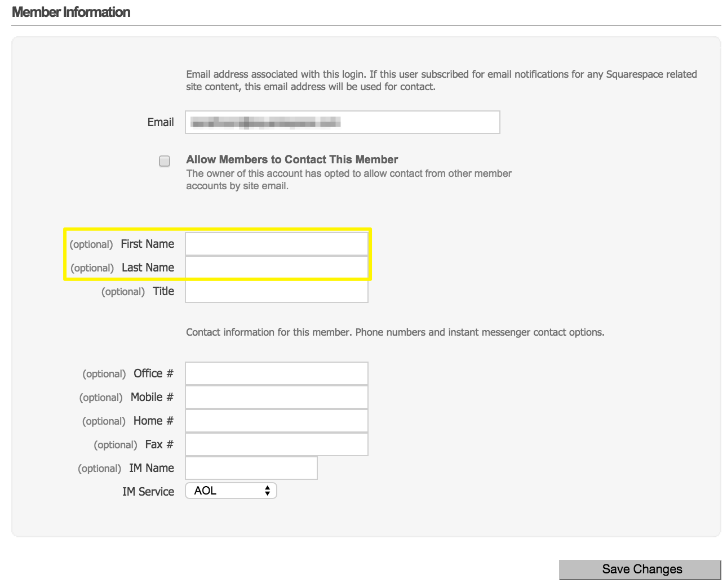
Task: Click the Fax # label text
Action: coord(159,444)
